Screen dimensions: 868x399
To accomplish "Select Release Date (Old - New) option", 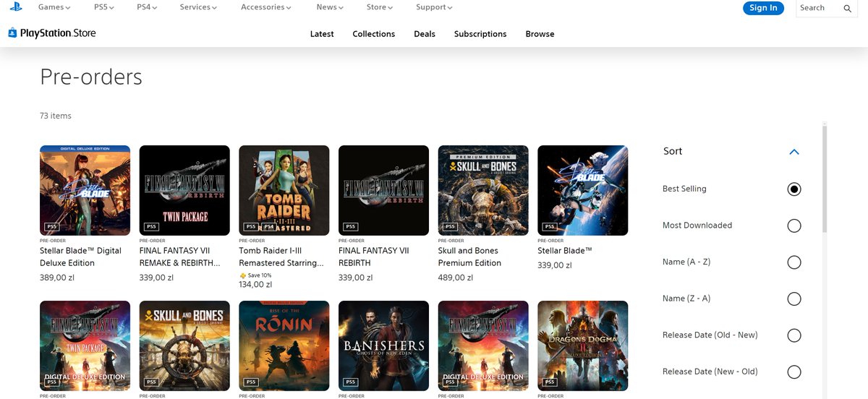I will click(x=794, y=335).
